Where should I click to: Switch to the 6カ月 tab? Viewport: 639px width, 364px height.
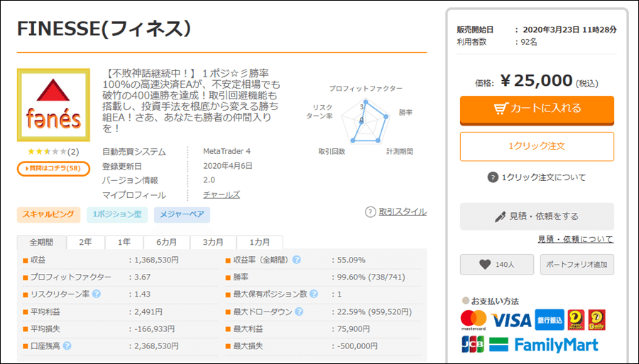click(167, 242)
